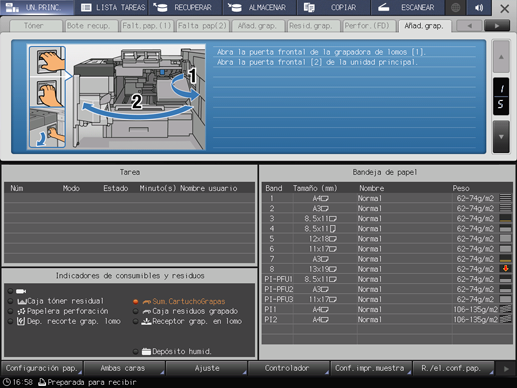The width and height of the screenshot is (517, 388).
Task: Open the UN. PRINC. main unit screen
Action: pyautogui.click(x=37, y=7)
